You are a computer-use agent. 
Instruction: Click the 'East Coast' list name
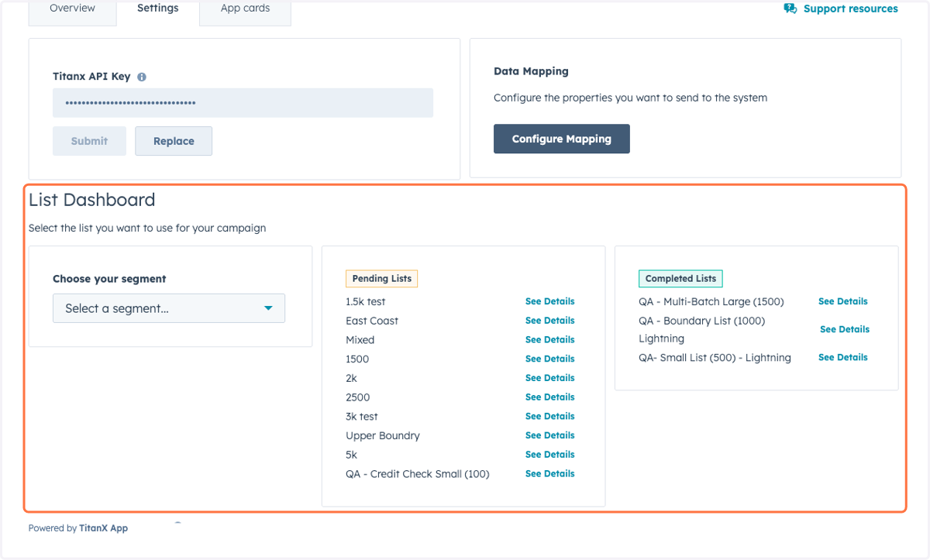coord(372,321)
